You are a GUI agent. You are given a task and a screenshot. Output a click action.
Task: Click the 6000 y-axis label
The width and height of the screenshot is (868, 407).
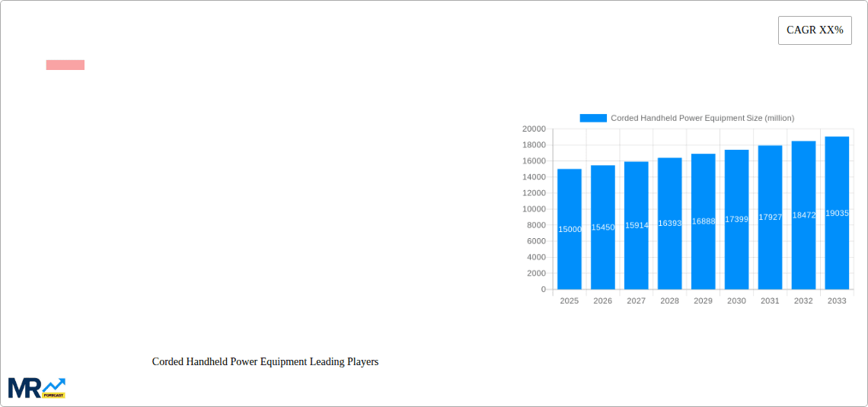coord(537,241)
